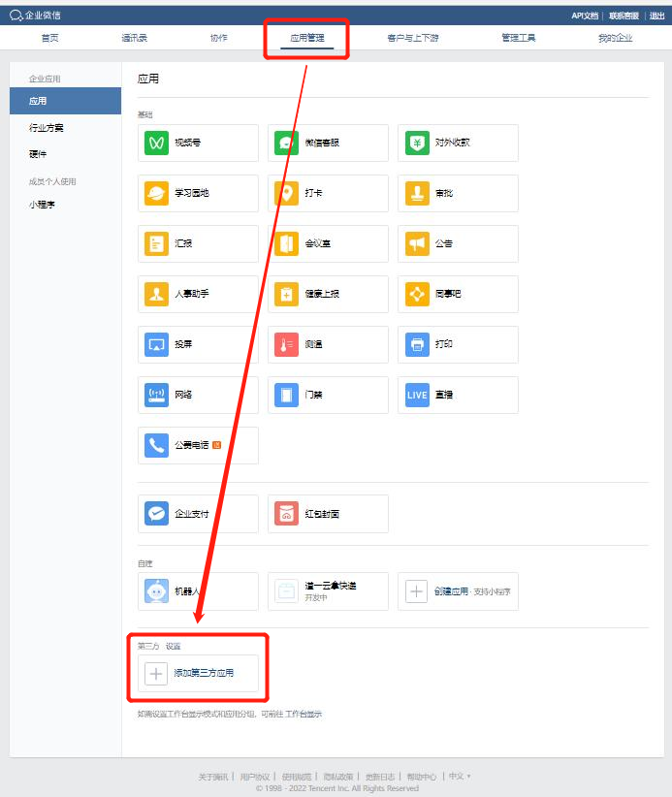Select the 对外收款 payment icon
This screenshot has width=672, height=797.
pos(416,143)
